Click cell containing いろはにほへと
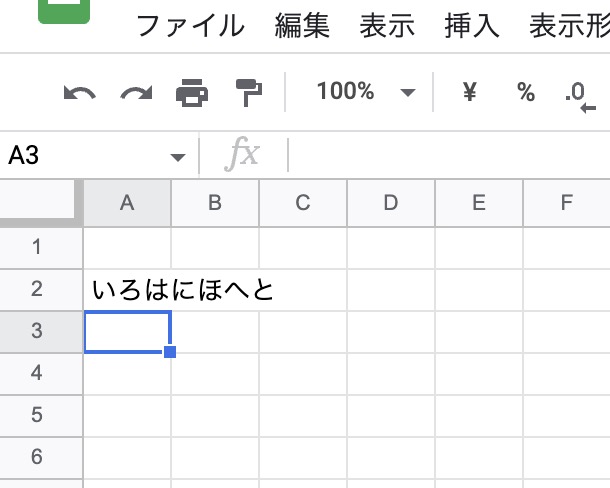The image size is (610, 488). click(x=127, y=290)
